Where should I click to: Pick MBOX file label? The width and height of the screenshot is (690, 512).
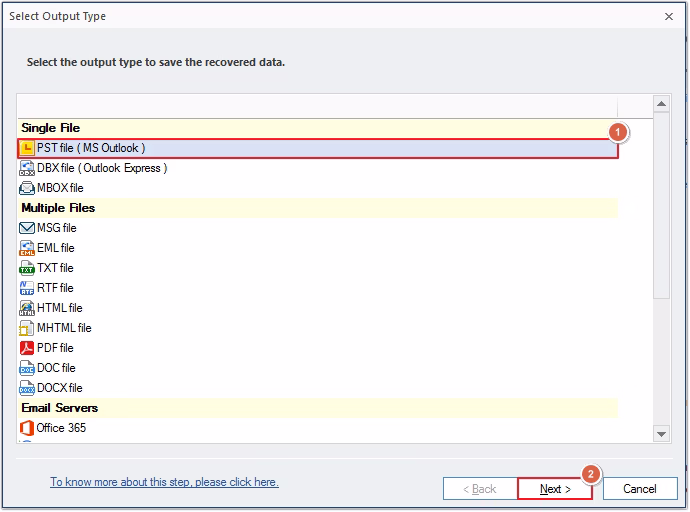tap(60, 188)
